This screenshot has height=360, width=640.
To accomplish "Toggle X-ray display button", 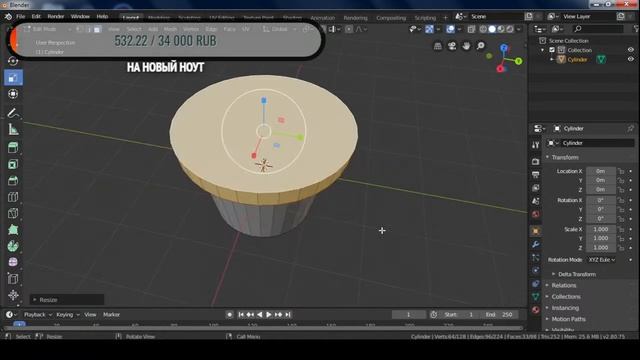I will (471, 29).
